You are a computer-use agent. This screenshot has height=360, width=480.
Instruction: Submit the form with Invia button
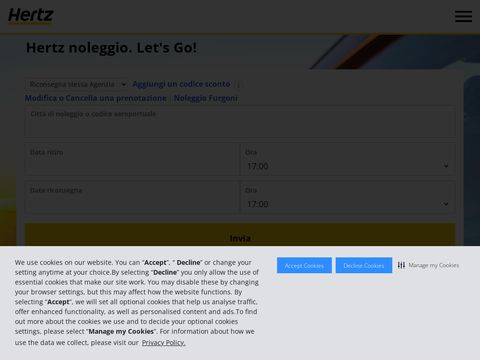240,236
